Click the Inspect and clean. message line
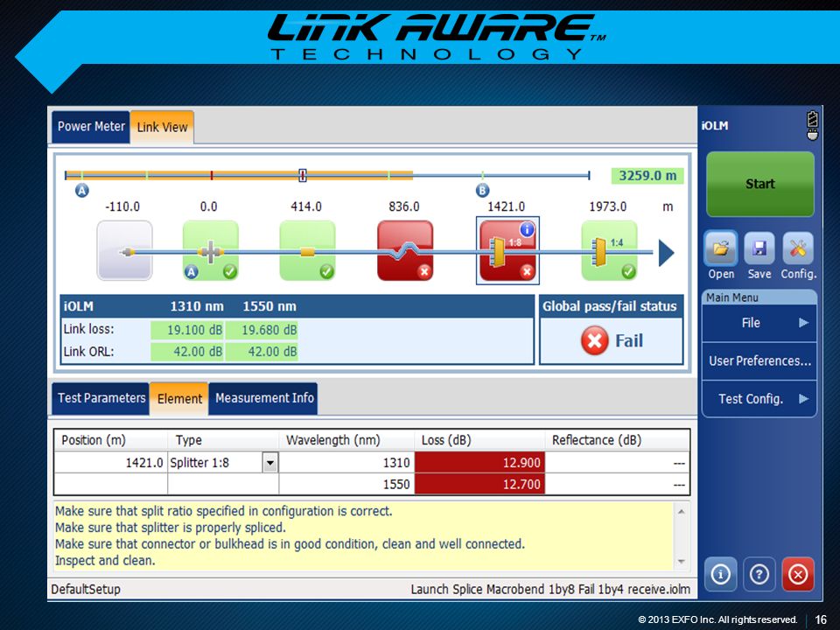The height and width of the screenshot is (630, 840). coord(105,560)
